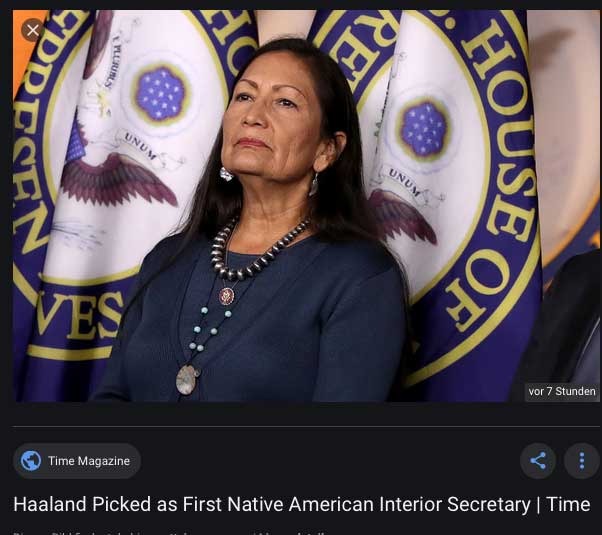602x535 pixels.
Task: Click the stone pendant on her necklace
Action: pyautogui.click(x=187, y=379)
